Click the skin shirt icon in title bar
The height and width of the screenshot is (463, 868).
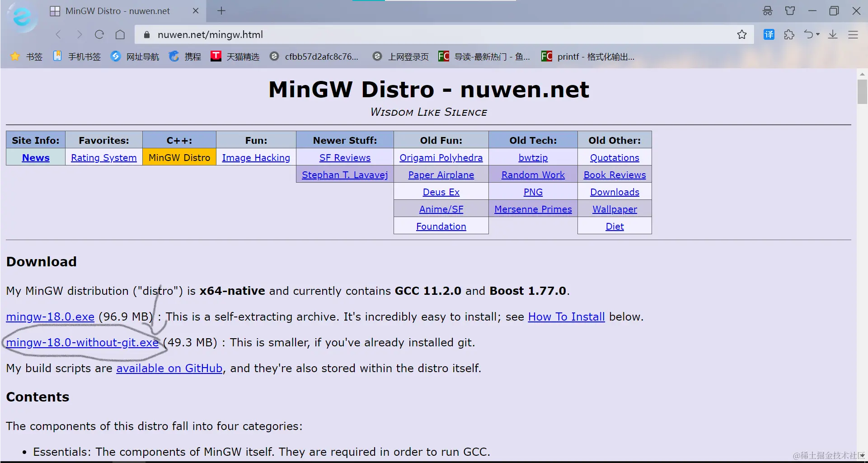[x=790, y=11]
